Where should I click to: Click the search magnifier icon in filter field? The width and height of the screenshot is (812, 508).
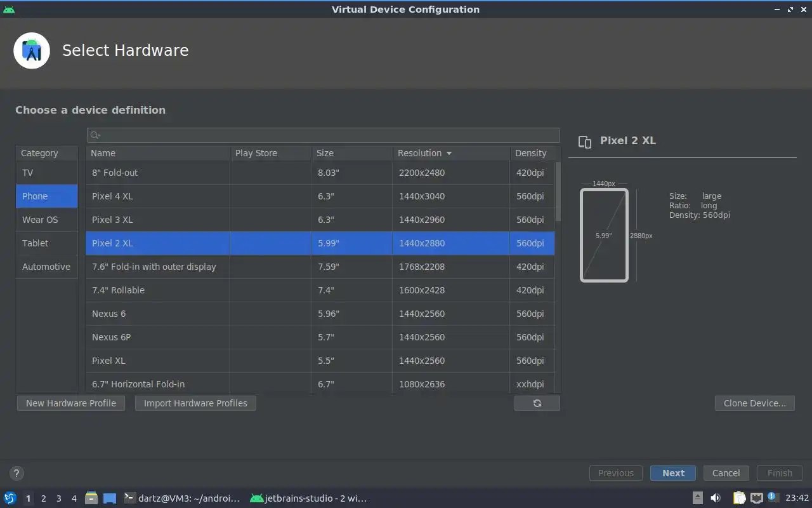[x=95, y=135]
